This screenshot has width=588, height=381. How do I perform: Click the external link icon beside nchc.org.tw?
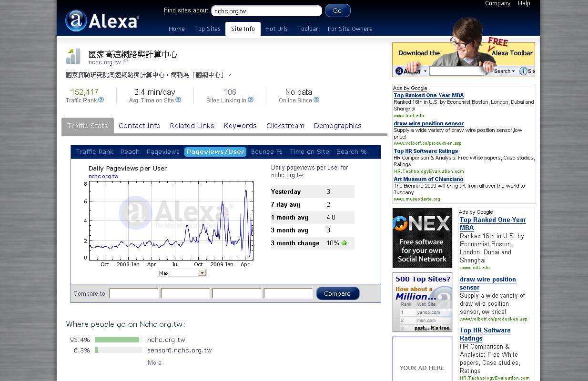tap(125, 62)
